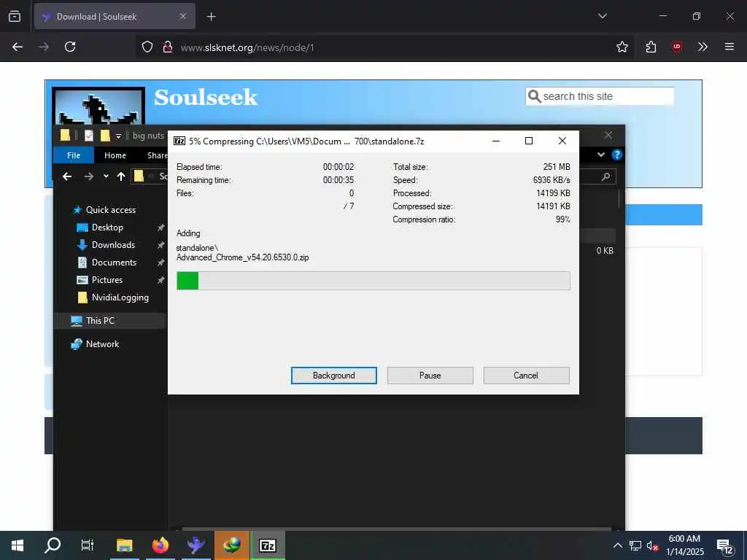
Task: Show hidden system tray icons
Action: point(617,545)
